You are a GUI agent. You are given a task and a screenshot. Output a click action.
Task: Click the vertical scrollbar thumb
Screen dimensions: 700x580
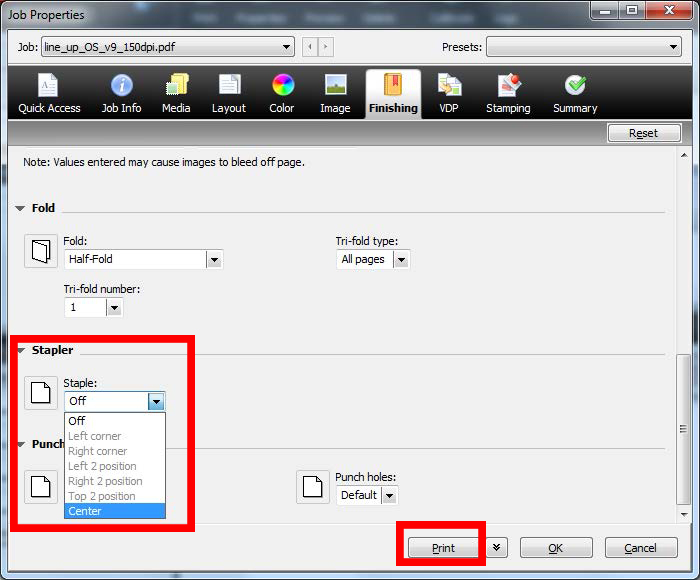(683, 429)
